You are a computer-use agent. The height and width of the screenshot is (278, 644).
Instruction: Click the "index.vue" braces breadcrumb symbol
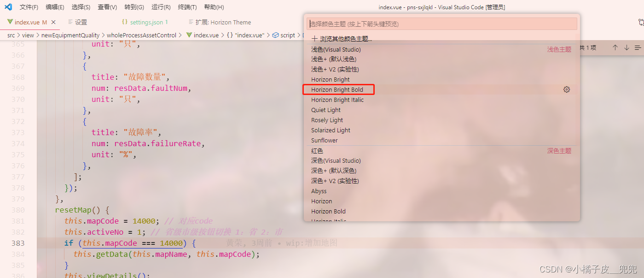point(245,35)
